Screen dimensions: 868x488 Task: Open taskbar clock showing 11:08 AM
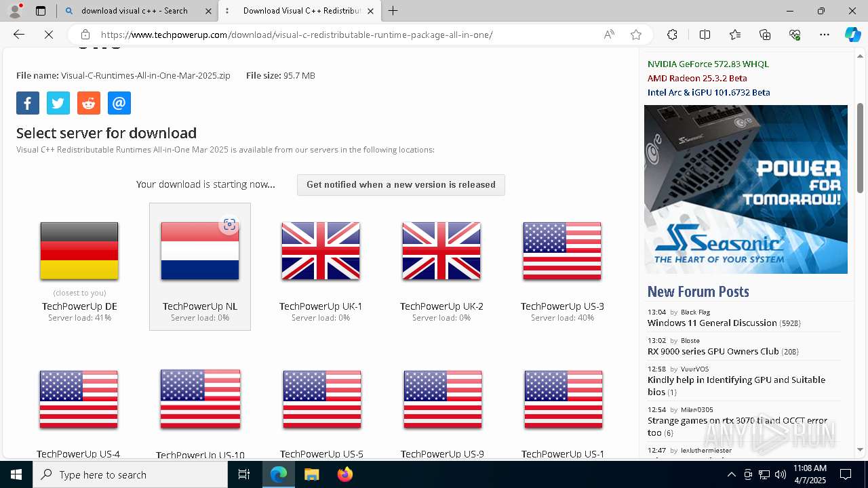810,474
